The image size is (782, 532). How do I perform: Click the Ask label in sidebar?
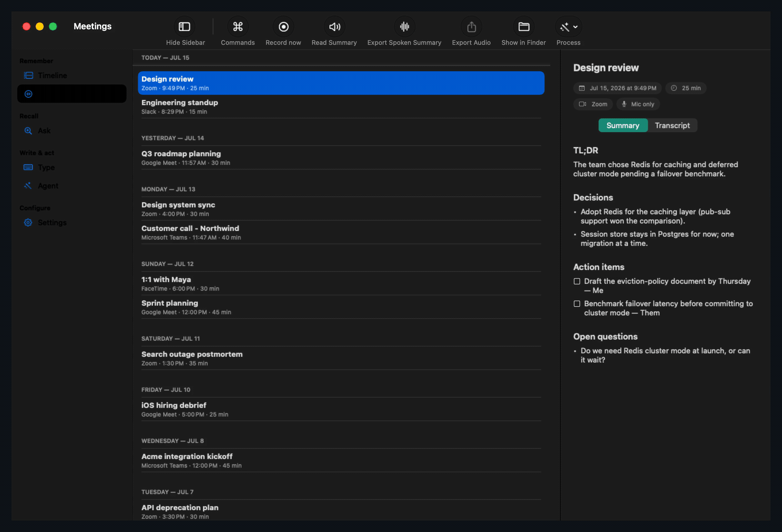click(44, 131)
